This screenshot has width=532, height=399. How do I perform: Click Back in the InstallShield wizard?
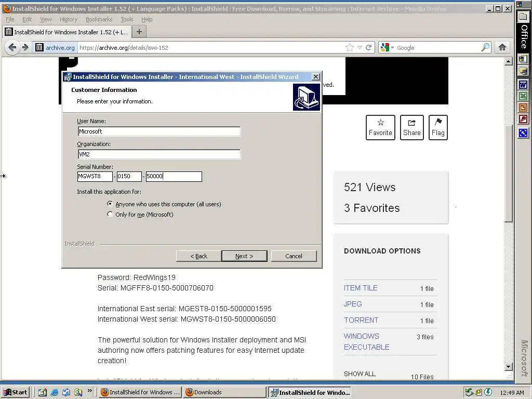coord(199,256)
